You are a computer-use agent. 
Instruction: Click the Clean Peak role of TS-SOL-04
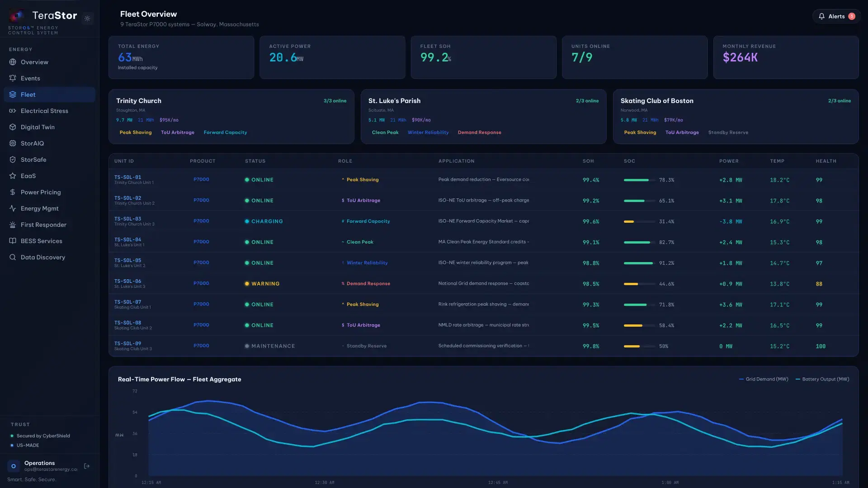[x=357, y=242]
